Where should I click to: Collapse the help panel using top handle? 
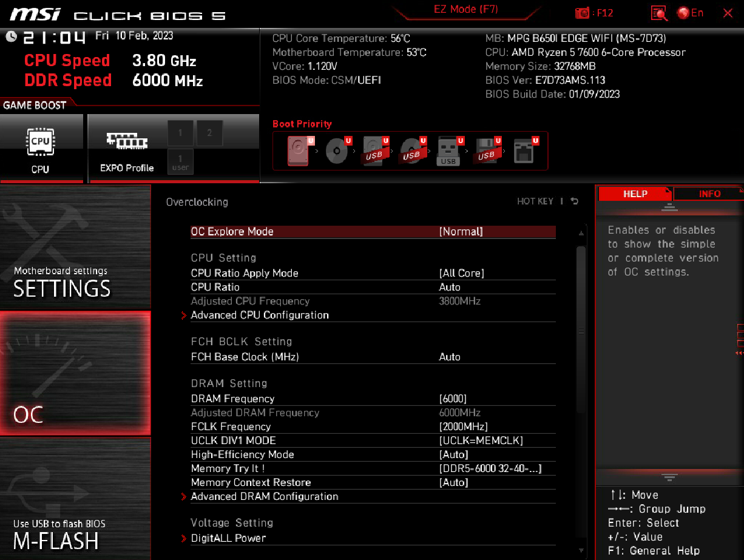point(669,207)
